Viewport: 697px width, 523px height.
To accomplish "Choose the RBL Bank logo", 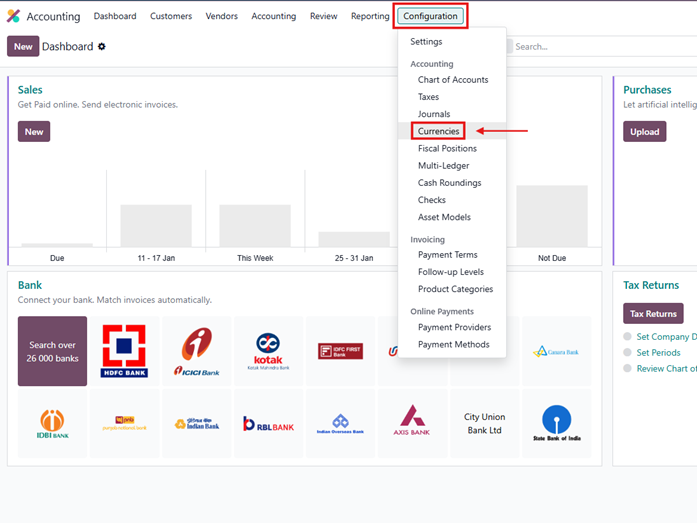I will pyautogui.click(x=268, y=424).
